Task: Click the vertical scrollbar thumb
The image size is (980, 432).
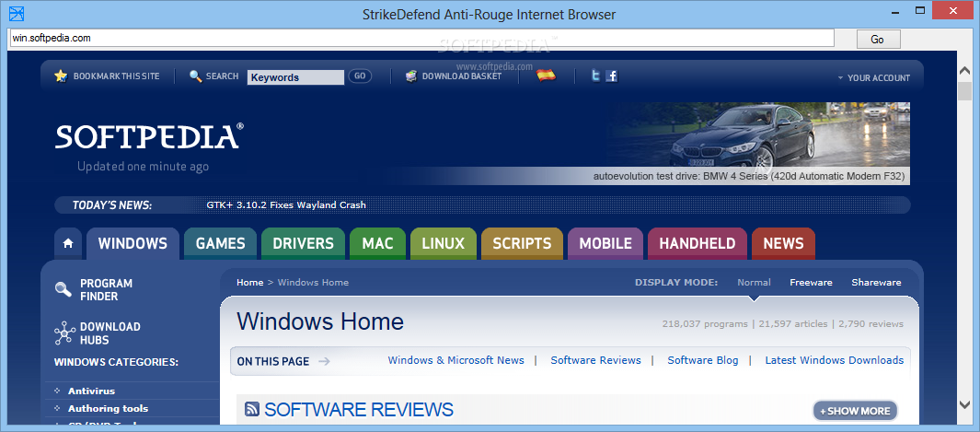Action: point(965,91)
